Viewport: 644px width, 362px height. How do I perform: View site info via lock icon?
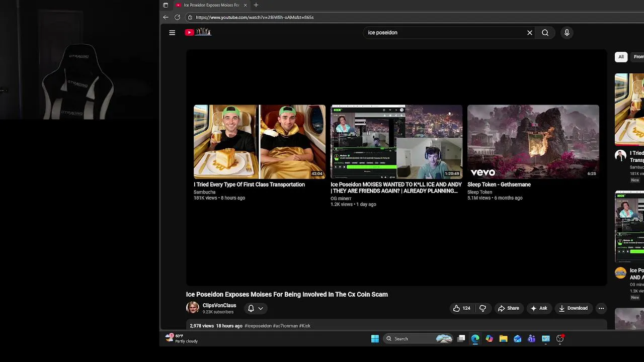[x=190, y=17]
